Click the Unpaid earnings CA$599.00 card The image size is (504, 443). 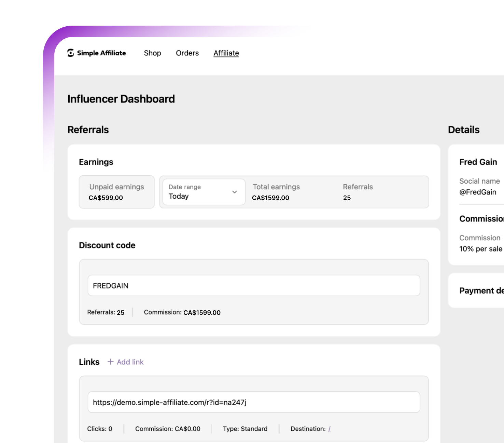click(x=116, y=192)
